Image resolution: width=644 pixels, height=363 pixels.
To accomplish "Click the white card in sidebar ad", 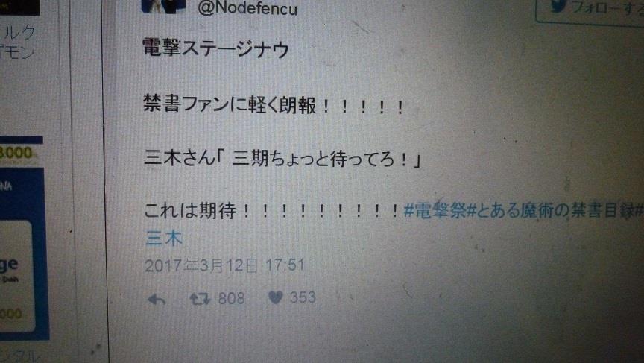I will 16,276.
